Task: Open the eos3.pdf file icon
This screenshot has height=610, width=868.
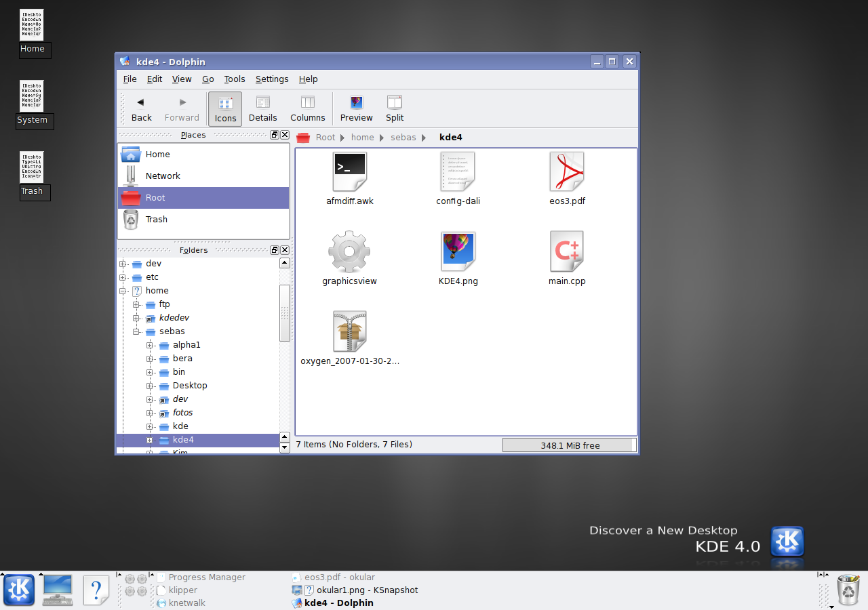Action: coord(567,173)
